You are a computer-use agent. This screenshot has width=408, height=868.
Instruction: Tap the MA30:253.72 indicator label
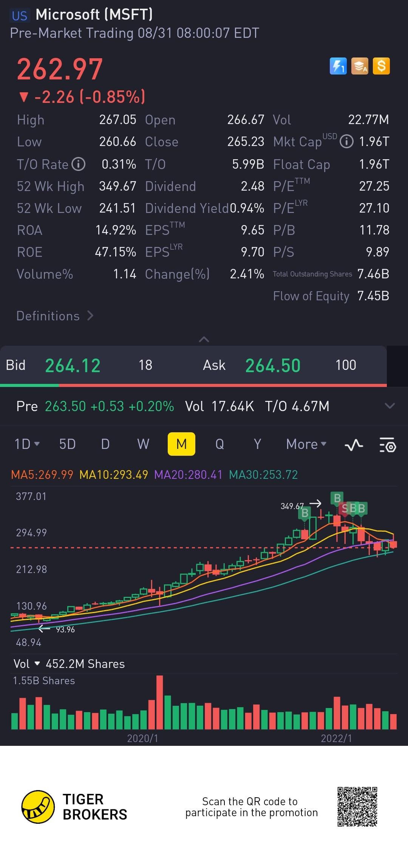(x=263, y=475)
